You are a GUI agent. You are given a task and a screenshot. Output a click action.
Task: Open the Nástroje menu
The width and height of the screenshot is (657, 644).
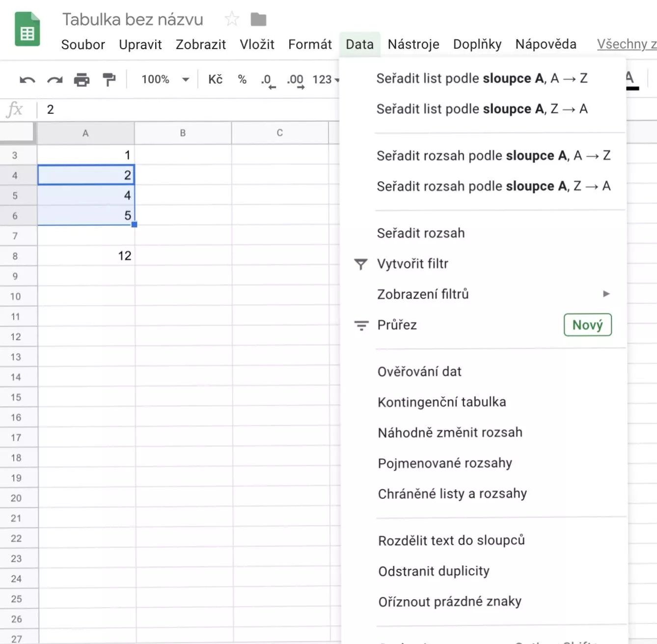coord(413,45)
